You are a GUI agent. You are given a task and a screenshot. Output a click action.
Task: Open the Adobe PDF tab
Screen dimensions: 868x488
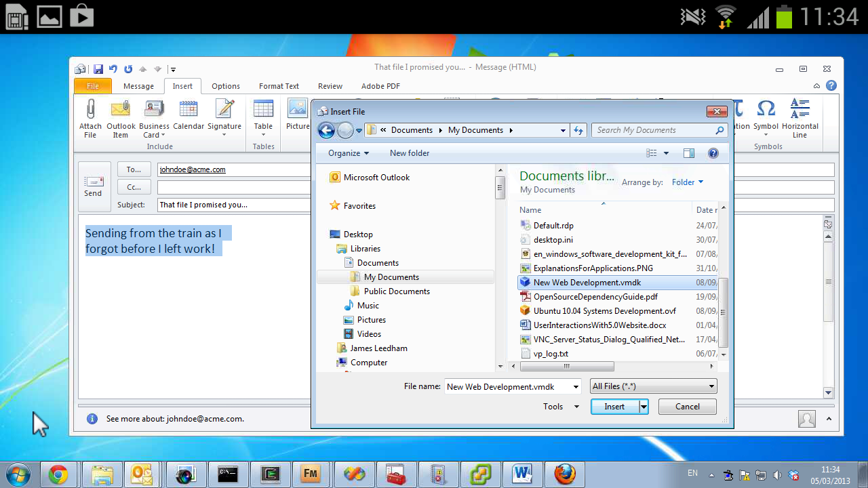click(380, 86)
